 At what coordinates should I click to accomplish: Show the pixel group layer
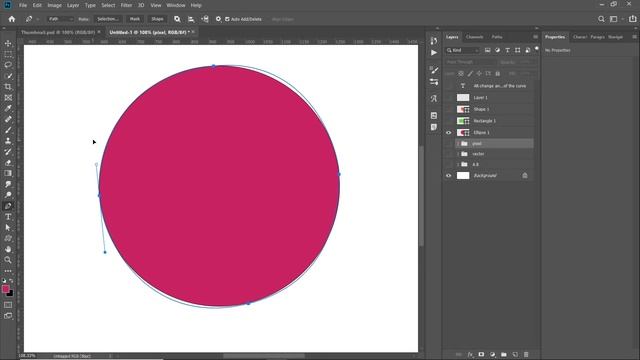coord(449,144)
